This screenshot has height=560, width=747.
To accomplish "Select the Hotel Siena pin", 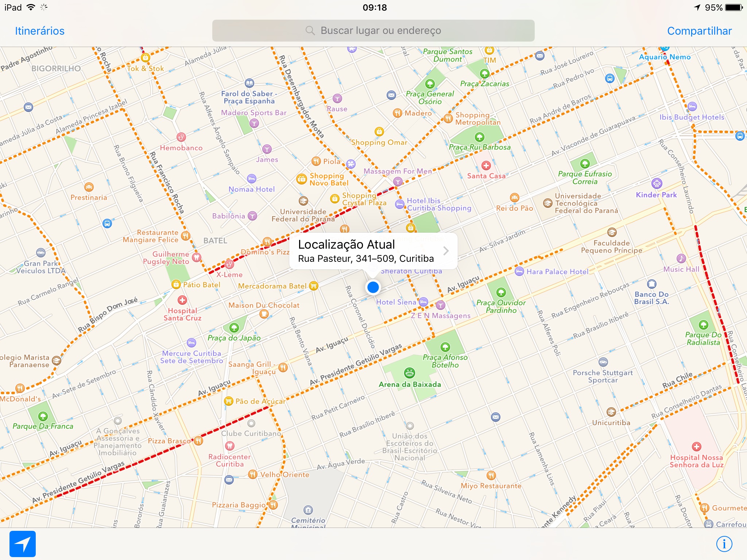I will (x=423, y=302).
